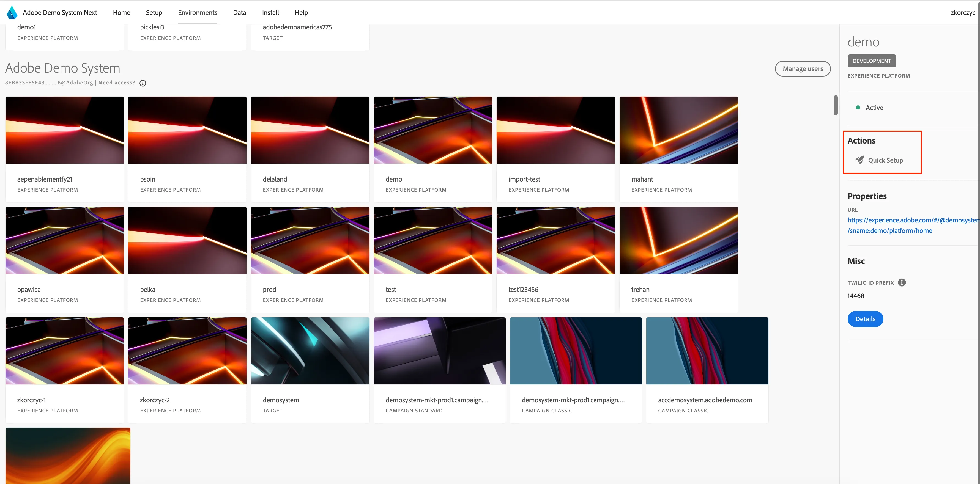Open the Data menu
Image resolution: width=980 pixels, height=484 pixels.
240,13
